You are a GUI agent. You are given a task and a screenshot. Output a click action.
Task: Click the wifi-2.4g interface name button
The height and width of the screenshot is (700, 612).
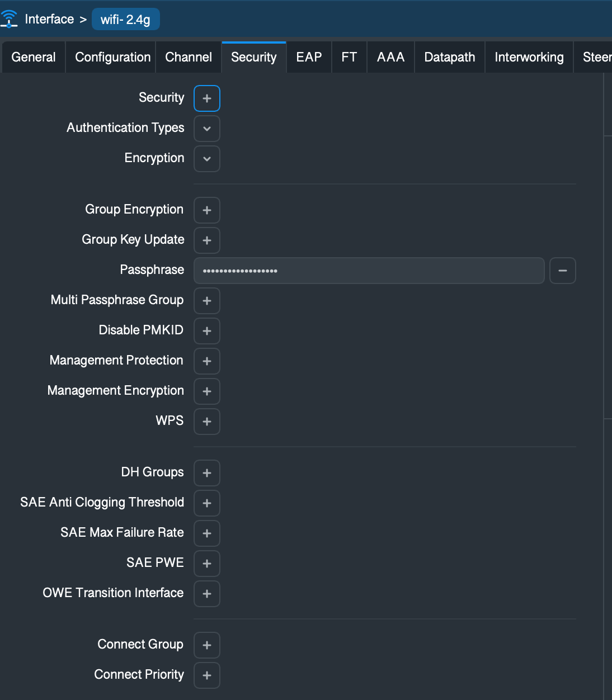[125, 20]
